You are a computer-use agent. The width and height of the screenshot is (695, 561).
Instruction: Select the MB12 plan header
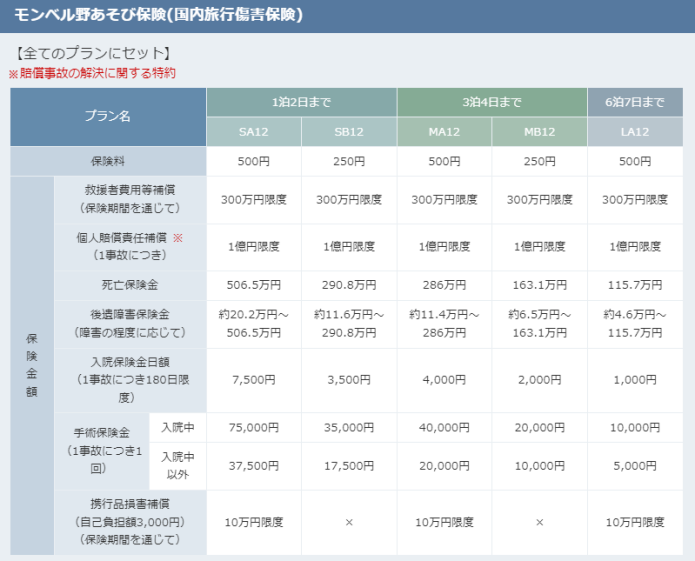[539, 132]
